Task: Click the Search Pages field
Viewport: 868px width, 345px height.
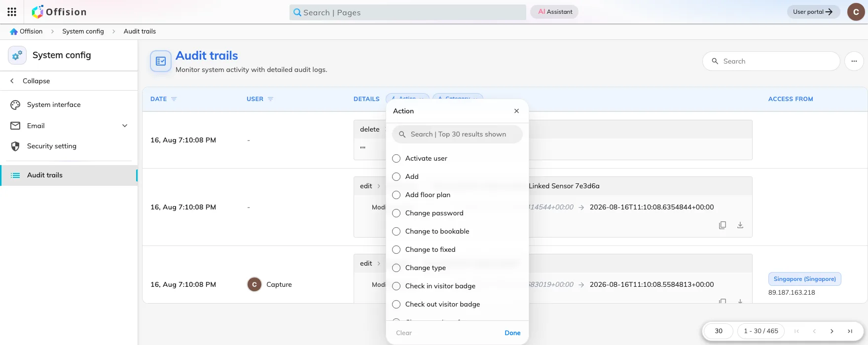Action: tap(407, 12)
